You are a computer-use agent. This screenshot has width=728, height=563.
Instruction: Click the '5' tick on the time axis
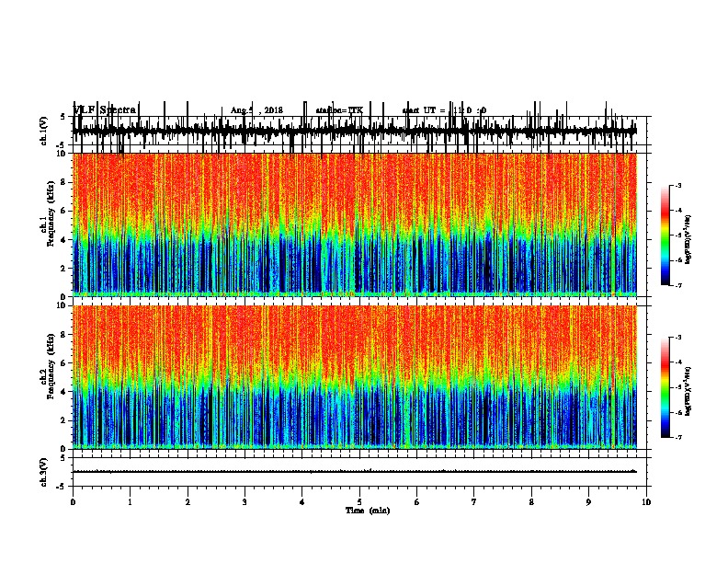point(359,502)
